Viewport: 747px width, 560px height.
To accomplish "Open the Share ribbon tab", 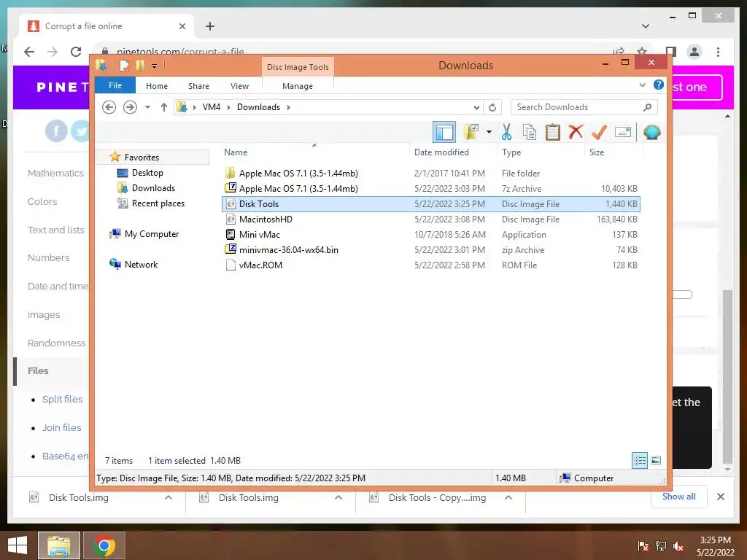I will click(198, 86).
